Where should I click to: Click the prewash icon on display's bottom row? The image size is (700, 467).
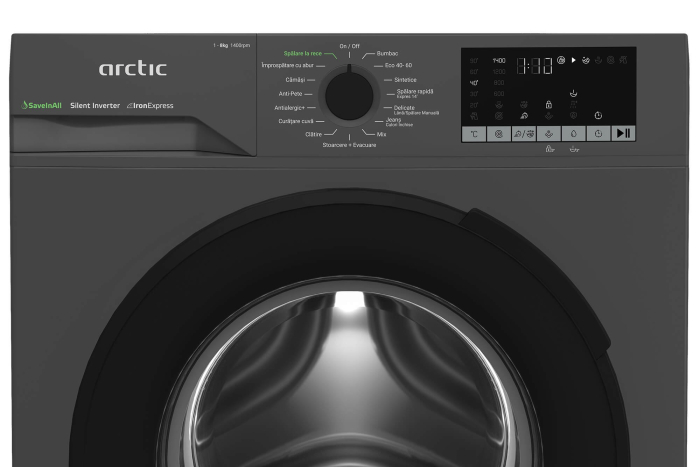click(524, 116)
